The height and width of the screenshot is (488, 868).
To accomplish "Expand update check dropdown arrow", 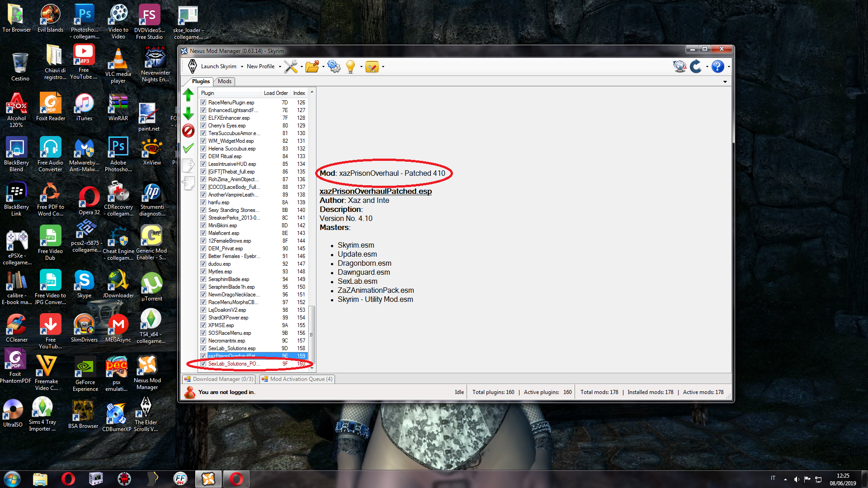I will click(x=707, y=67).
